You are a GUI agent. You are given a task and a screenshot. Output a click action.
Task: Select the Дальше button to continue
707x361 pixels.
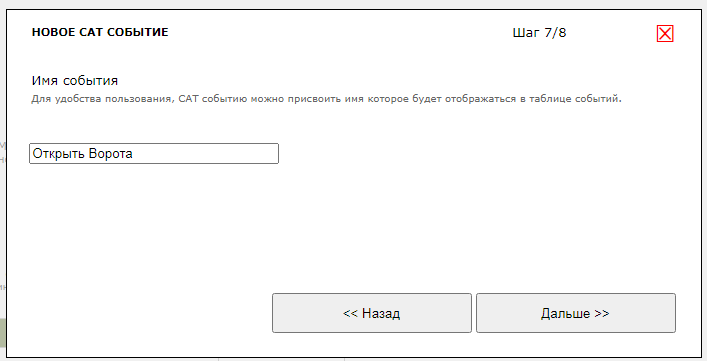[576, 313]
